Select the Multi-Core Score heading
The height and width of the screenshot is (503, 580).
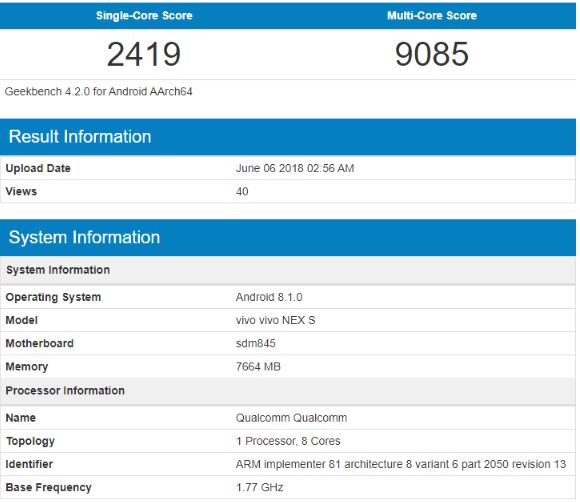point(432,16)
